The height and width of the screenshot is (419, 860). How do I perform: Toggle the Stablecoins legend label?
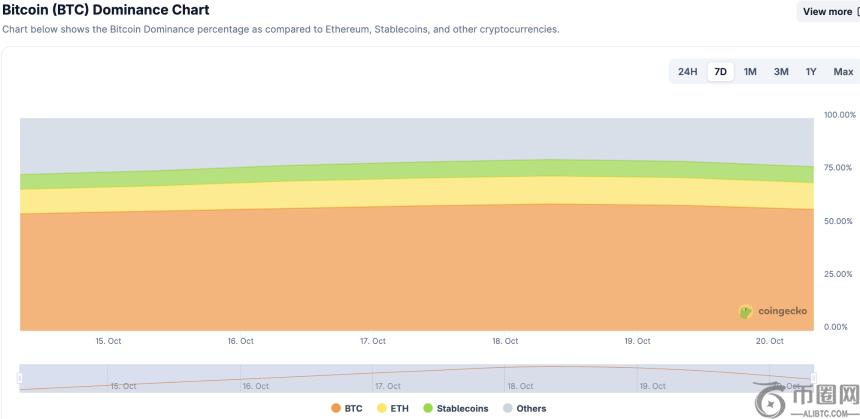462,409
